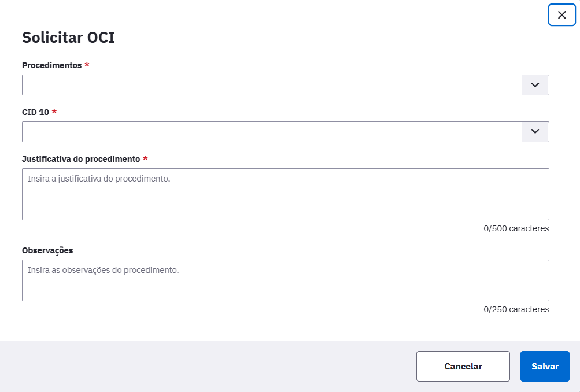Image resolution: width=580 pixels, height=392 pixels.
Task: Close the Solicitar OCI dialog with X
Action: [x=561, y=15]
